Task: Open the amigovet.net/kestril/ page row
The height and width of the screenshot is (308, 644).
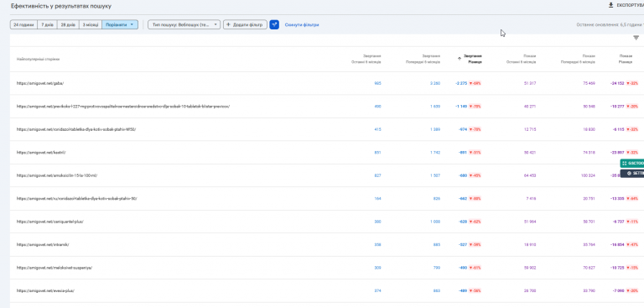Action: click(327, 153)
